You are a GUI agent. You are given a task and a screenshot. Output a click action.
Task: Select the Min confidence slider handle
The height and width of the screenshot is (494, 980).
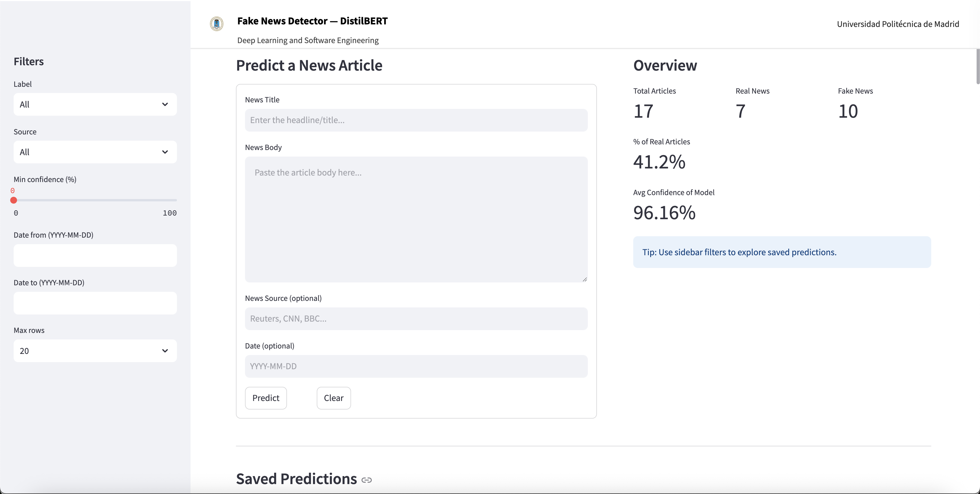point(14,200)
